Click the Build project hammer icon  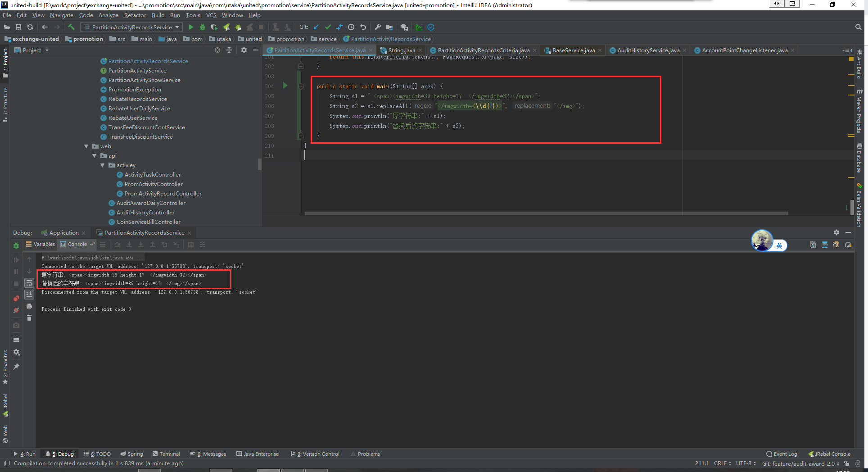(71, 27)
